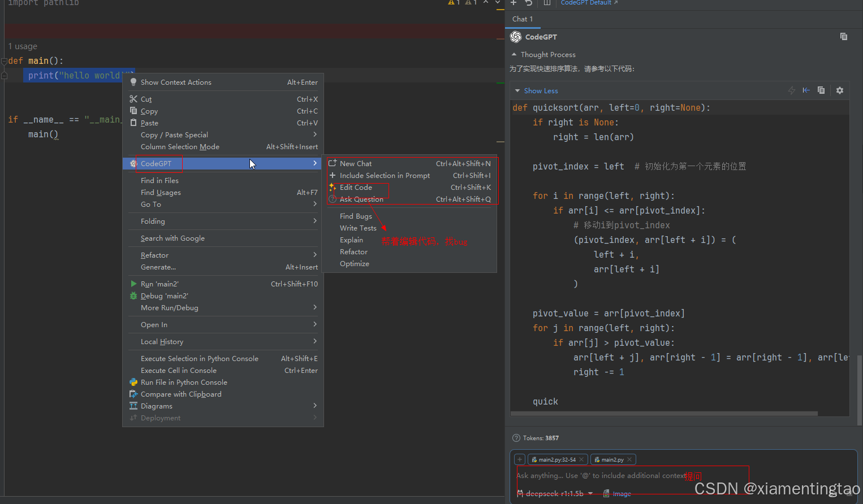Collapse def main() fold marker
This screenshot has height=504, width=863.
coord(4,61)
